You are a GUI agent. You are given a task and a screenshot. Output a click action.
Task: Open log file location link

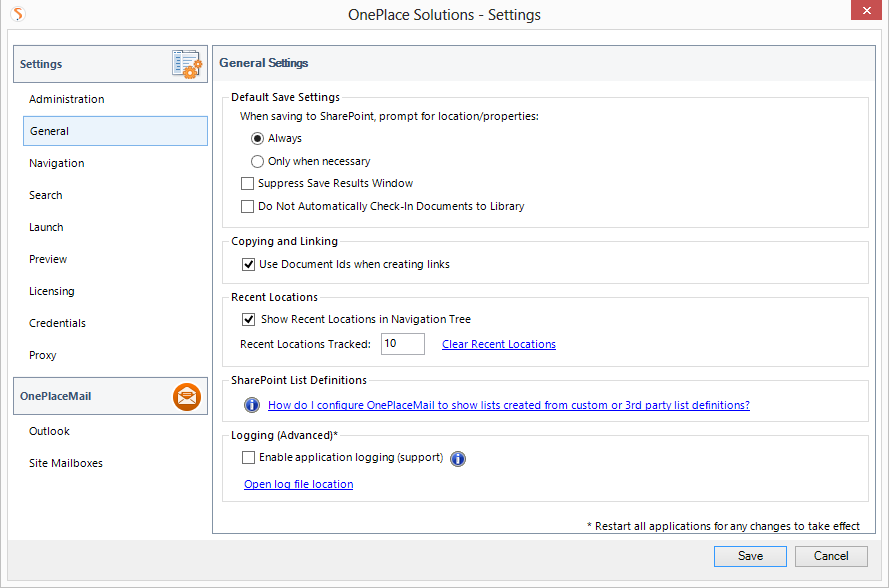pos(299,484)
